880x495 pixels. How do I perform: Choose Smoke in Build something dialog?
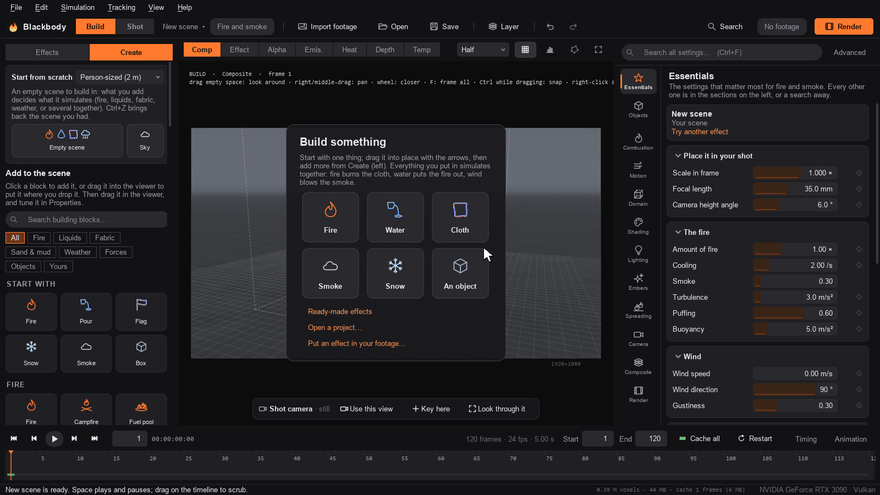tap(330, 273)
